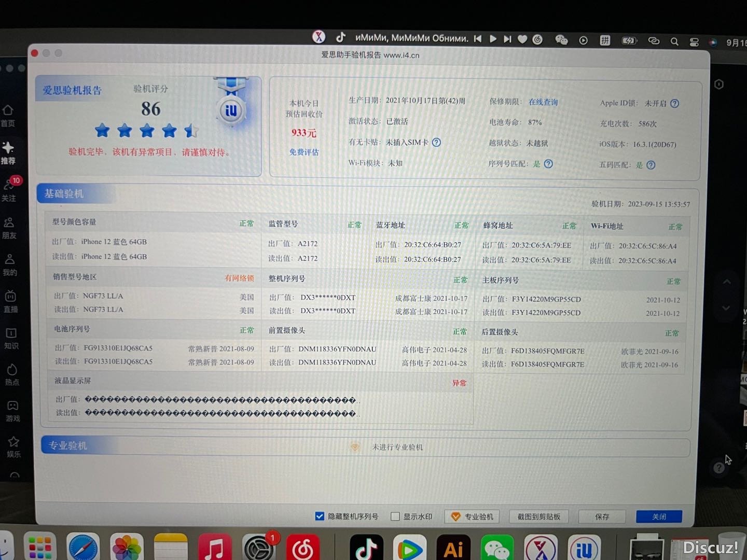The width and height of the screenshot is (747, 560).
Task: Click the round help button at bottom right
Action: point(718,468)
